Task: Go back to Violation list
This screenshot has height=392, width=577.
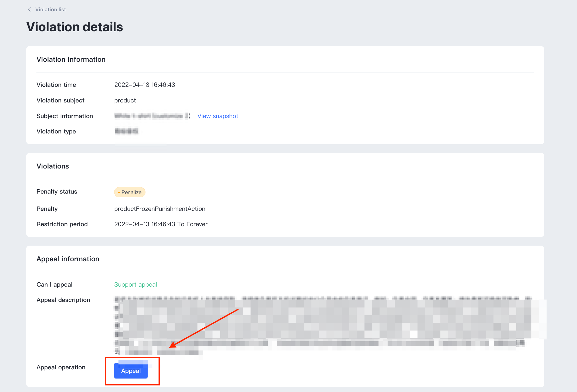Action: coord(50,9)
